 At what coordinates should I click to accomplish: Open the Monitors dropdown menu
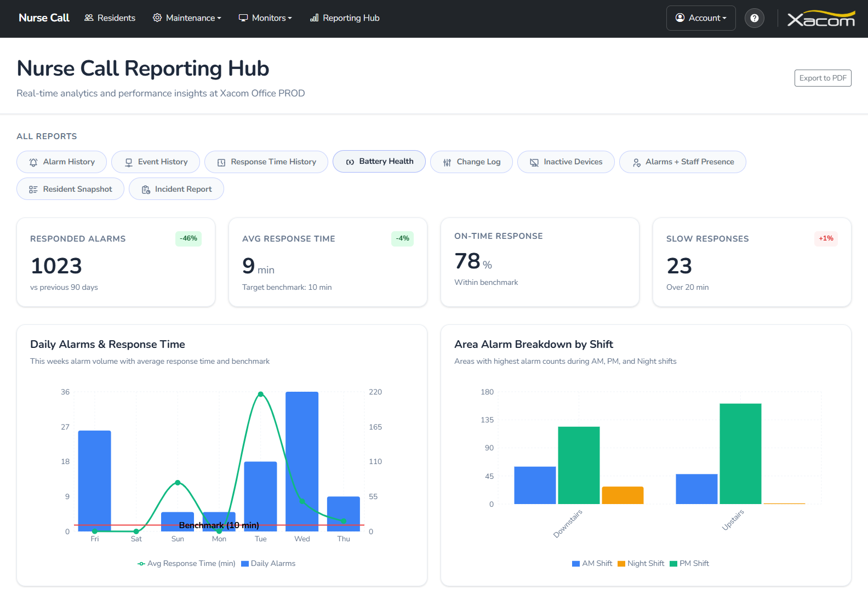(x=265, y=18)
